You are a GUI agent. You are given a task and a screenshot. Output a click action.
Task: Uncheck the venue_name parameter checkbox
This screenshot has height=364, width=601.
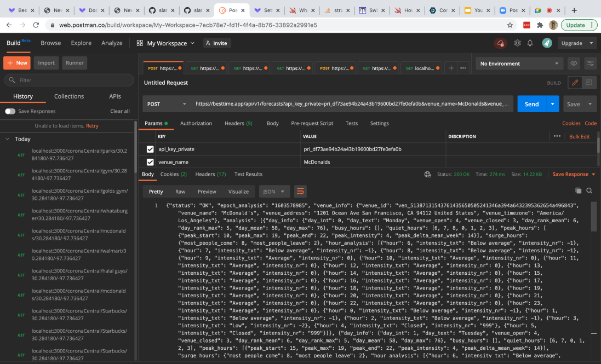coord(150,162)
